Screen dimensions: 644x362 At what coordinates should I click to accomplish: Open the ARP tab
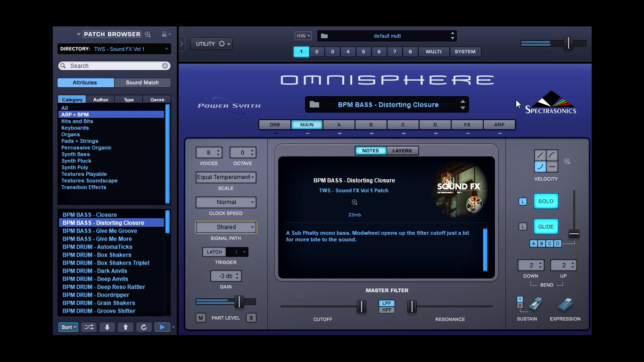(x=499, y=124)
